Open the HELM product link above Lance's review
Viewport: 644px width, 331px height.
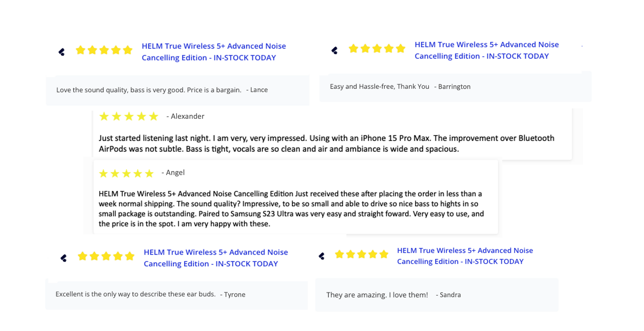pos(214,52)
